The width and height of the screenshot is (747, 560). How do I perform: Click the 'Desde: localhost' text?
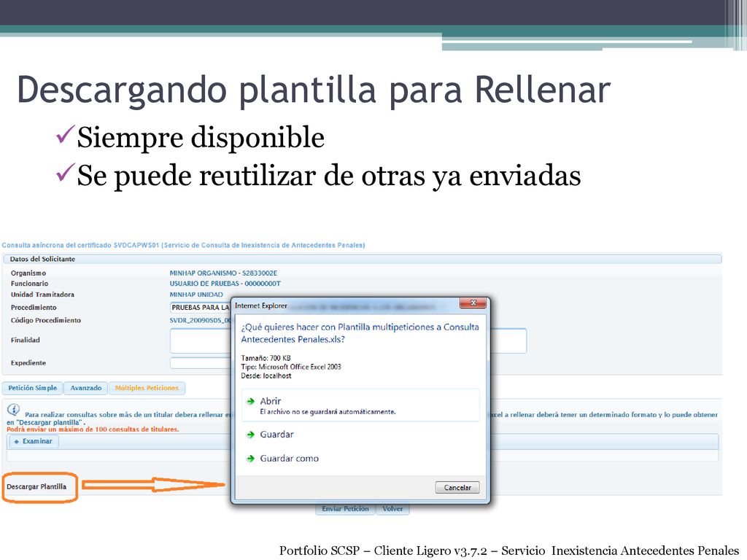(266, 376)
